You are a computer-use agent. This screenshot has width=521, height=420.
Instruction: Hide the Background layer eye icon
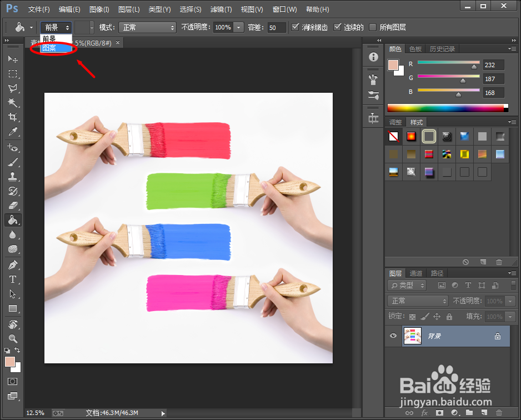point(393,336)
